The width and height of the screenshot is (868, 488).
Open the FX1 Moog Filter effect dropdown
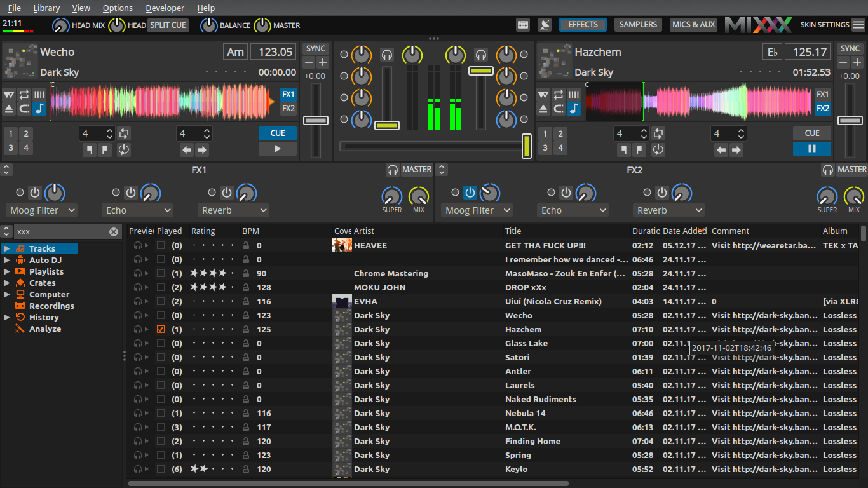(42, 210)
